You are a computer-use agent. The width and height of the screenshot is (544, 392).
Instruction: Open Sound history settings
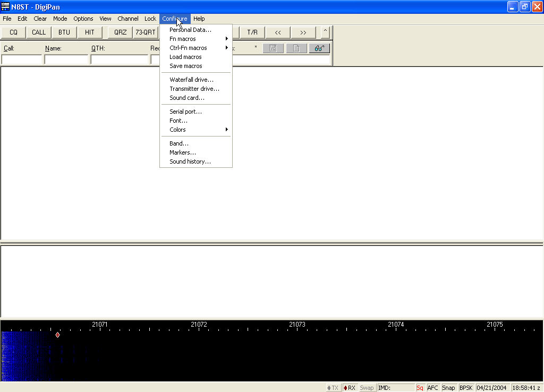pos(196,161)
